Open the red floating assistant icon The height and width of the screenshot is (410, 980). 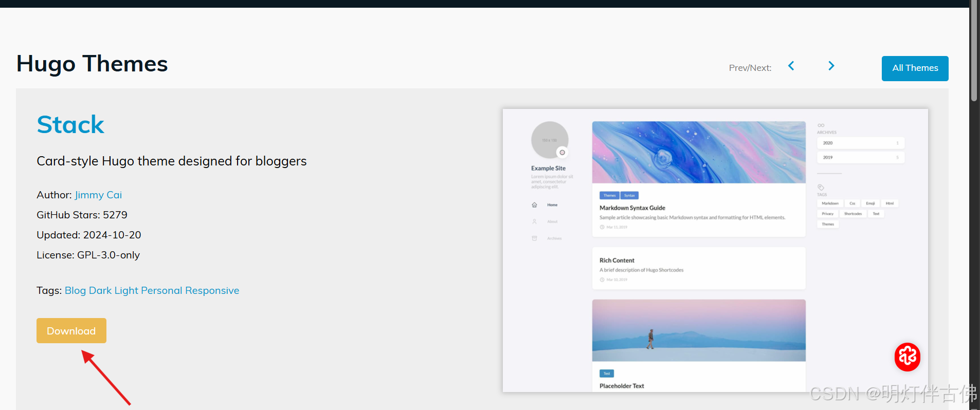point(908,357)
